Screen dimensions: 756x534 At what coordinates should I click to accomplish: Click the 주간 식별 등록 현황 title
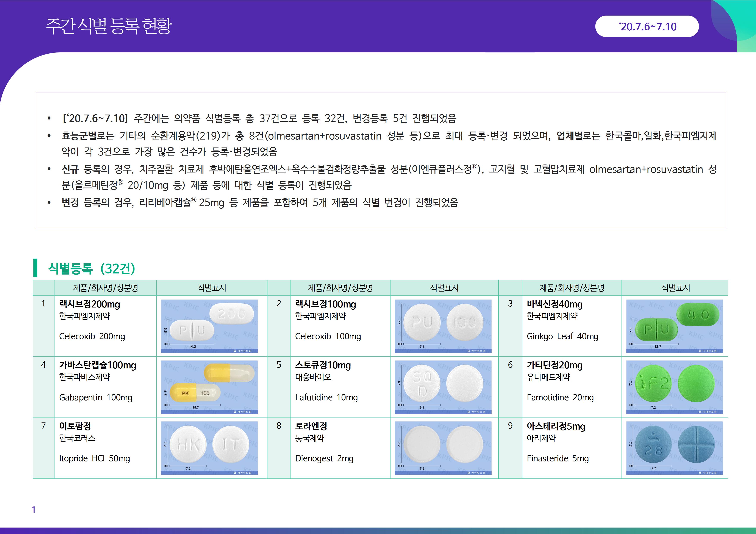coord(108,26)
